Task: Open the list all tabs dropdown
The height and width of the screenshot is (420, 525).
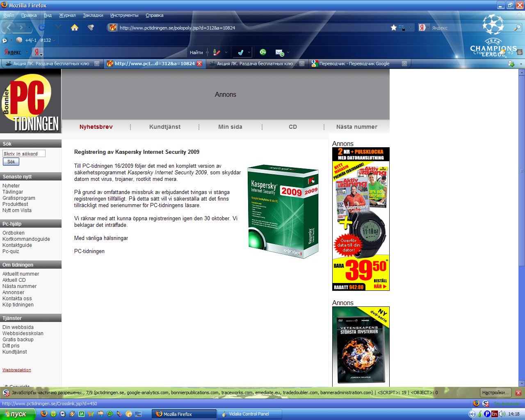Action: point(521,64)
